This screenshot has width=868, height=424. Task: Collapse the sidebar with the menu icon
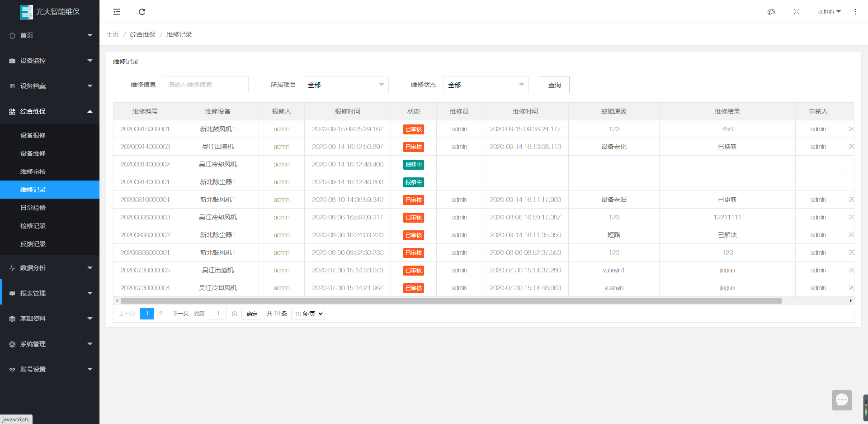pyautogui.click(x=117, y=12)
